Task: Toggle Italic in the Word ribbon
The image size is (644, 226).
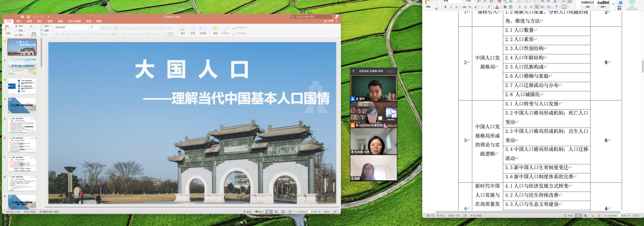Action: point(451,7)
